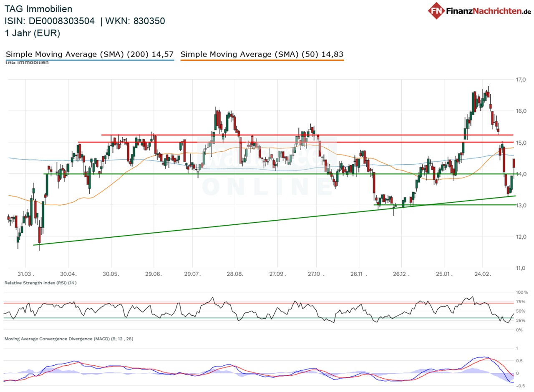Click the 17,0 price axis label

(x=521, y=80)
